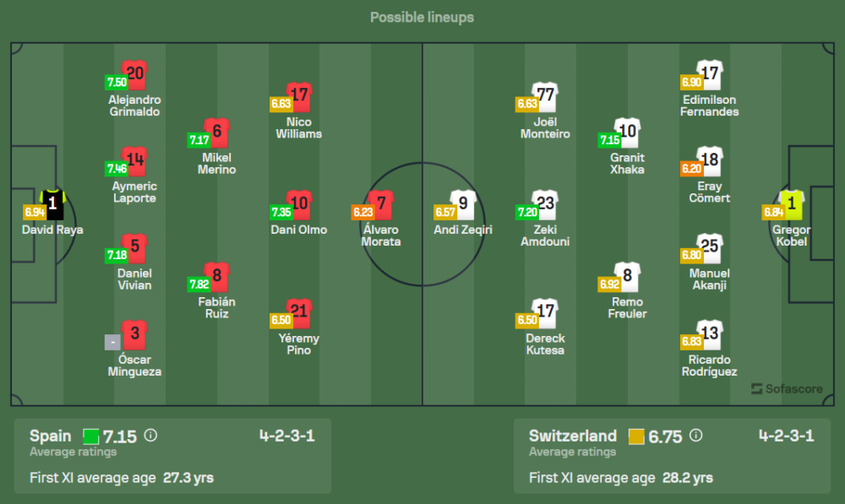The width and height of the screenshot is (845, 504).
Task: Select Granit Xhaka's number 10 shirt
Action: (x=627, y=132)
